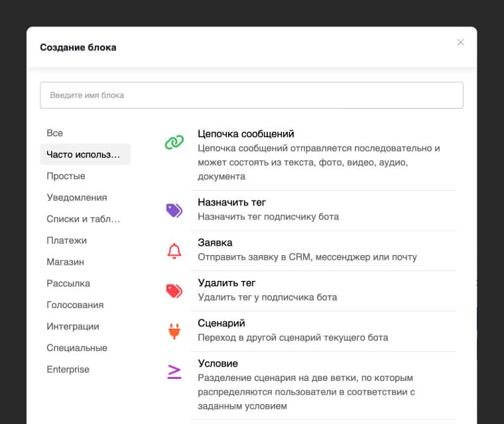Image resolution: width=504 pixels, height=424 pixels.
Task: Select the Все category
Action: 55,133
